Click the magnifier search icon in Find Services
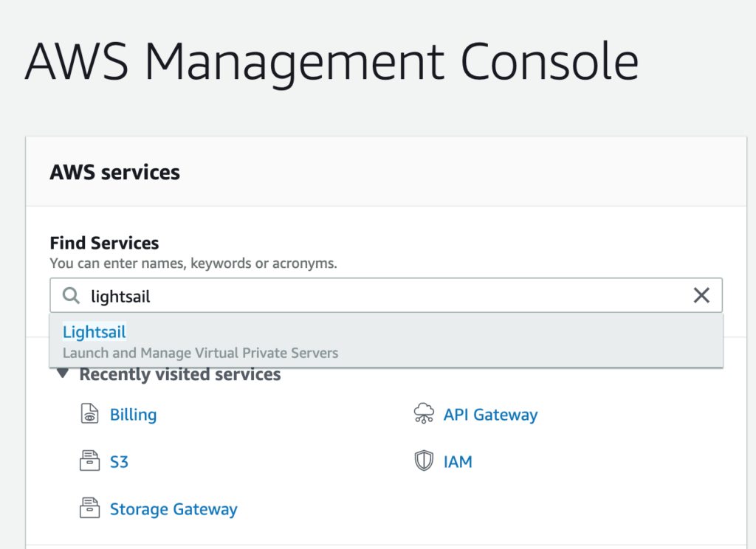 click(72, 295)
